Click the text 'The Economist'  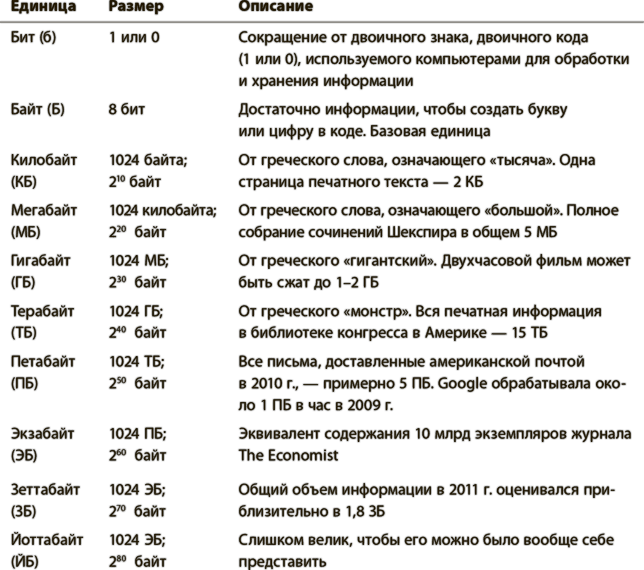pos(288,455)
